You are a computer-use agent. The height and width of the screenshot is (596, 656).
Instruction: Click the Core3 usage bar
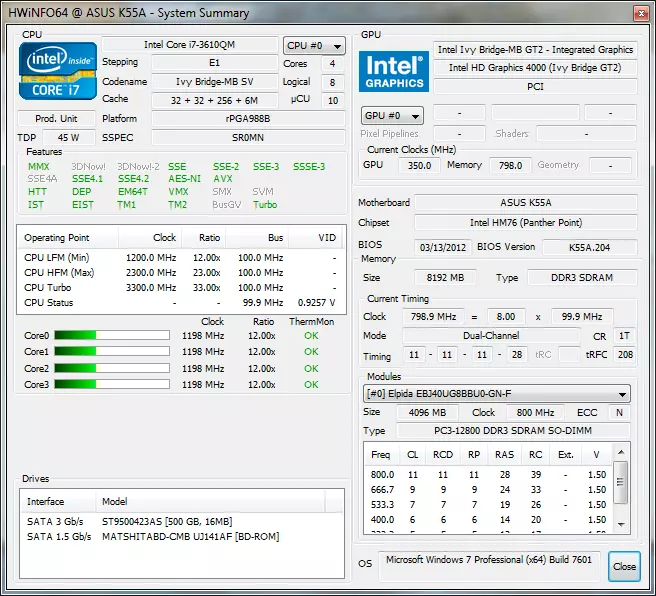[112, 384]
